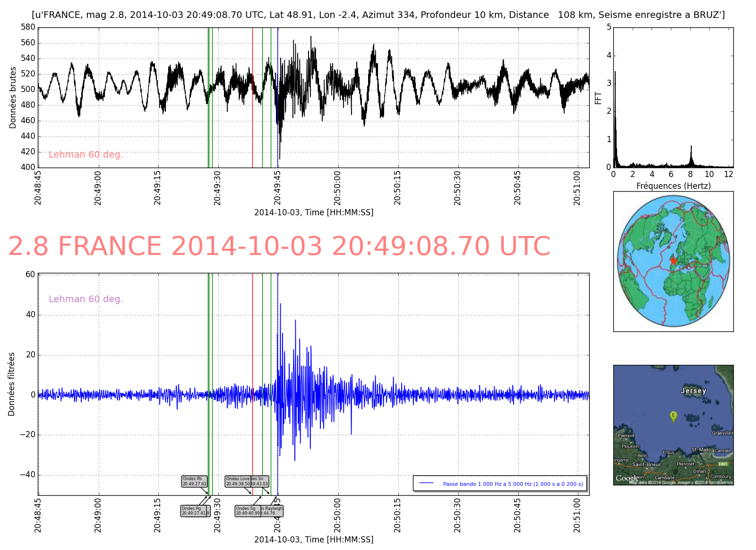The height and width of the screenshot is (550, 756).
Task: Click the Google logo on the map
Action: coord(625,479)
